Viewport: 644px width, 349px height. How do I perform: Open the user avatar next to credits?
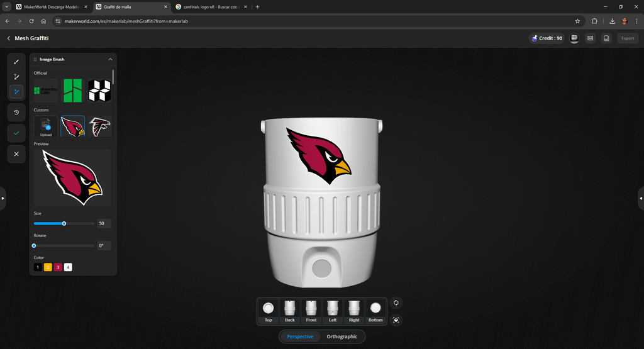(x=574, y=38)
